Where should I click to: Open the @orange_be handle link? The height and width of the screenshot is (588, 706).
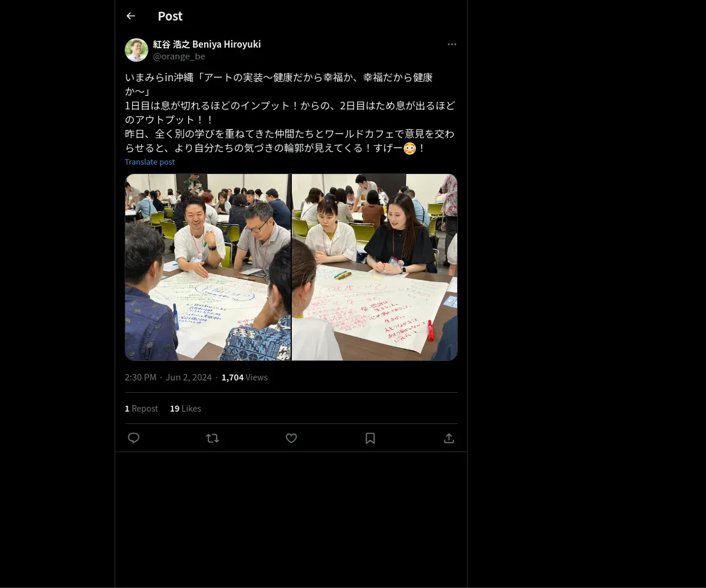(179, 56)
